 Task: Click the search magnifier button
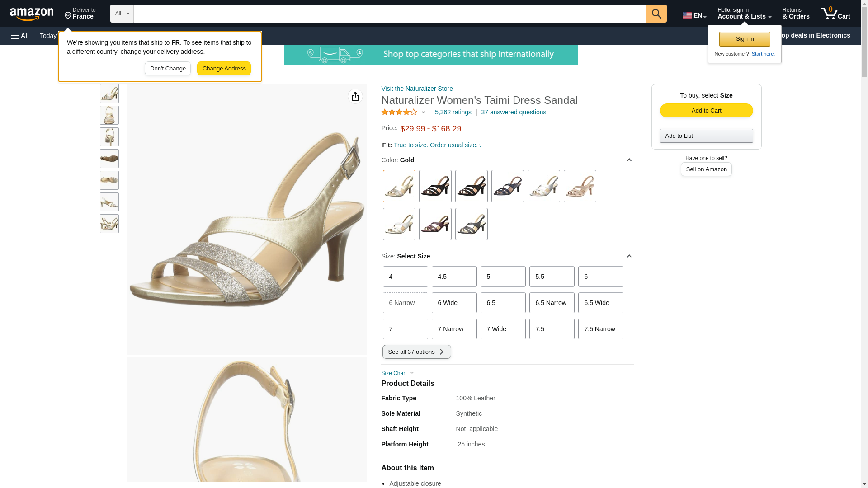(x=656, y=14)
